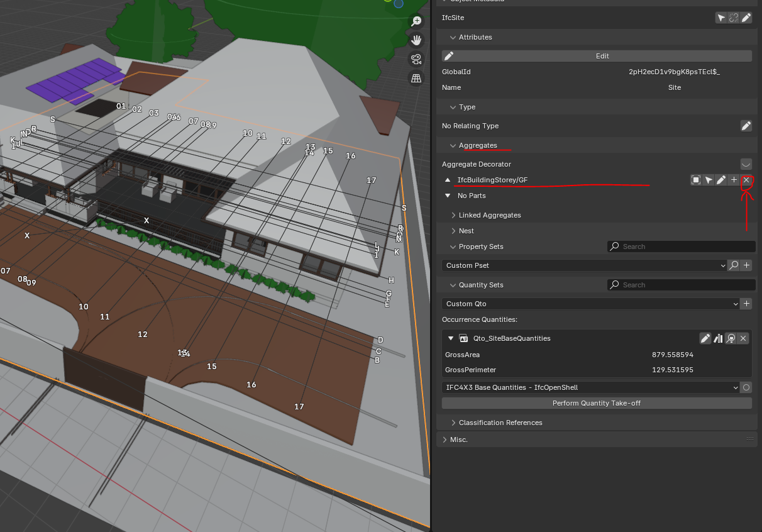Click the magnifier icon next to Custom Pset
Image resolution: width=762 pixels, height=532 pixels.
point(734,265)
